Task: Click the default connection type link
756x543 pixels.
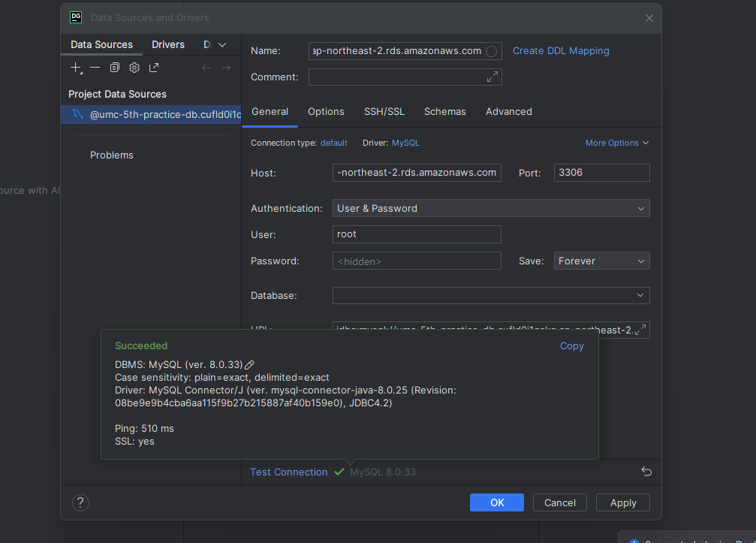Action: click(333, 143)
